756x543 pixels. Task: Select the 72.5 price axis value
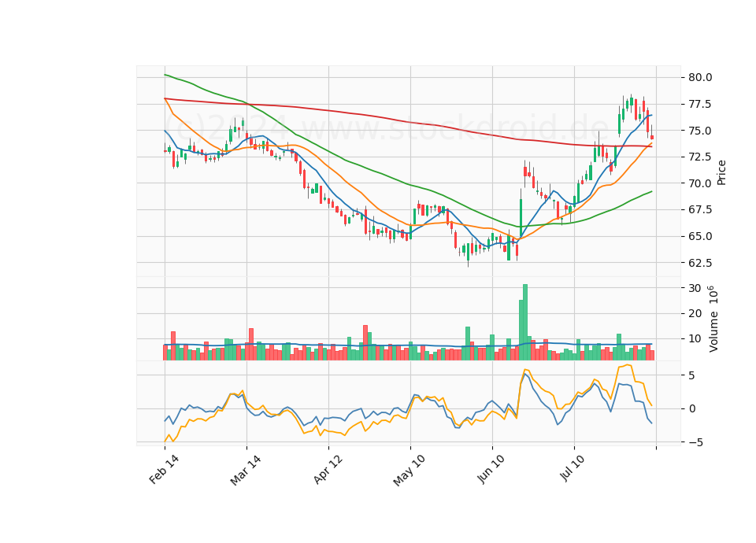pyautogui.click(x=700, y=157)
